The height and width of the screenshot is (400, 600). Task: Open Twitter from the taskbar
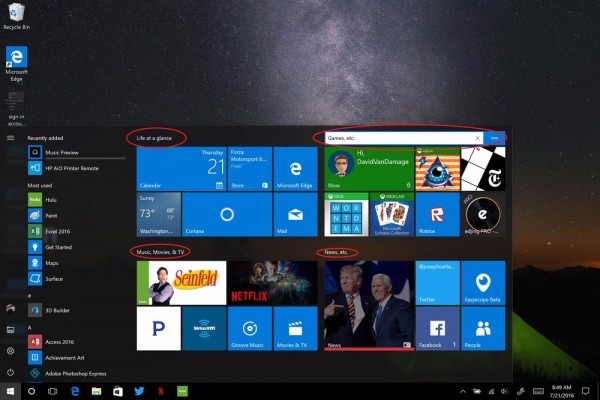(139, 390)
